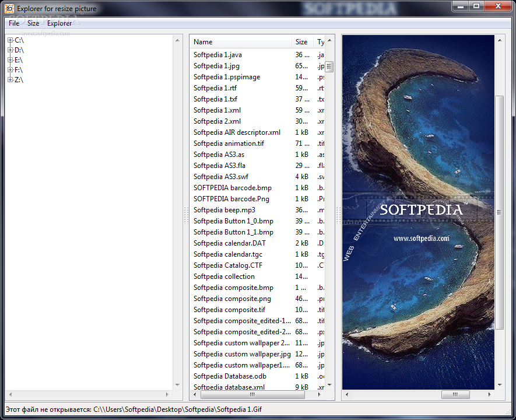
Task: Select file Softpedia composite.tif
Action: (x=229, y=310)
